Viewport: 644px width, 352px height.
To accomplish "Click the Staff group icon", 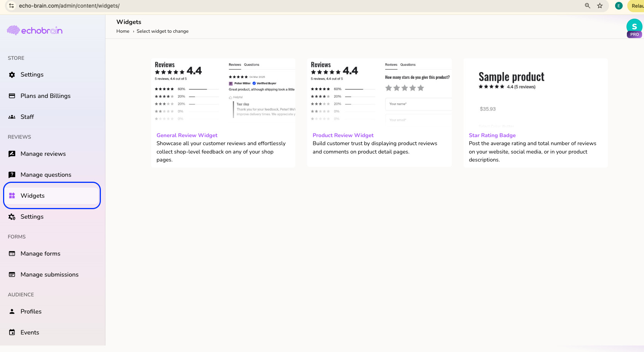I will pos(12,117).
